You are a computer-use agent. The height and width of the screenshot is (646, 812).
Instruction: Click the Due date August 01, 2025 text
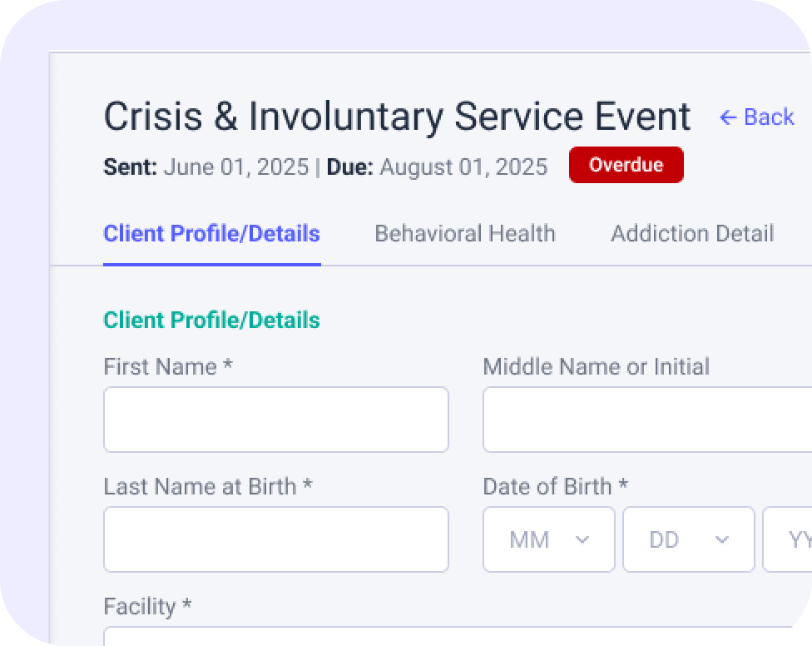pos(463,167)
